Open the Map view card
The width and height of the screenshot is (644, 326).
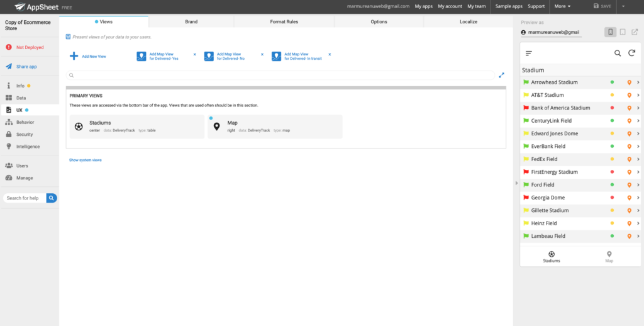275,126
